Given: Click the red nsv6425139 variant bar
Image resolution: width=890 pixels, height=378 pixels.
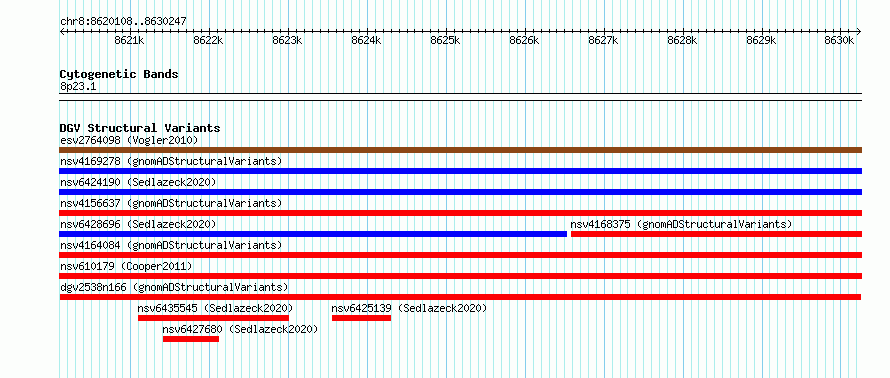Looking at the screenshot, I should point(362,318).
